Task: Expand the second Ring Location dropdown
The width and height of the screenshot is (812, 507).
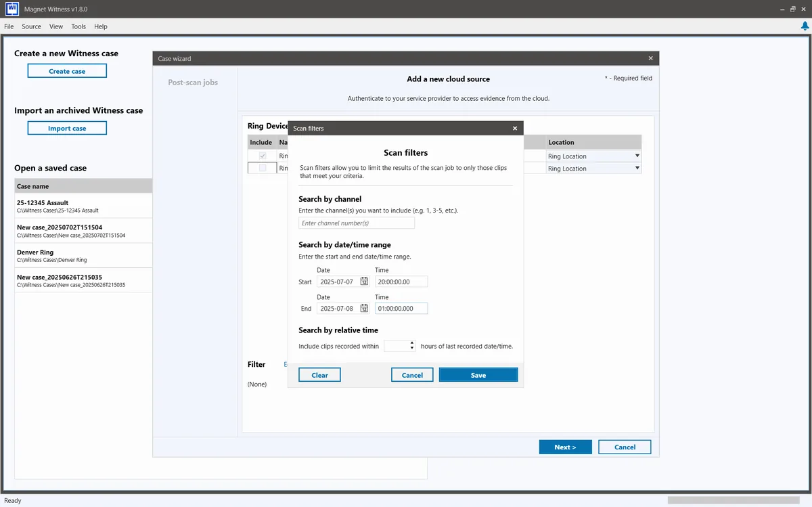Action: (637, 168)
